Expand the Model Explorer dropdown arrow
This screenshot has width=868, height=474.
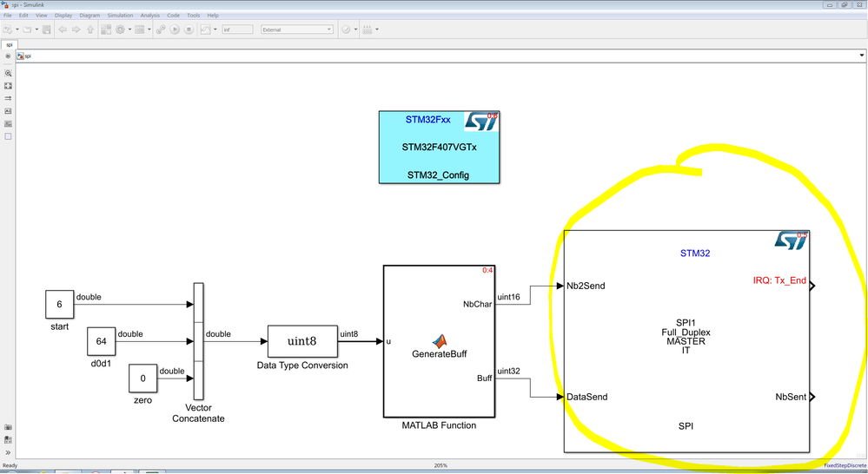[x=149, y=30]
